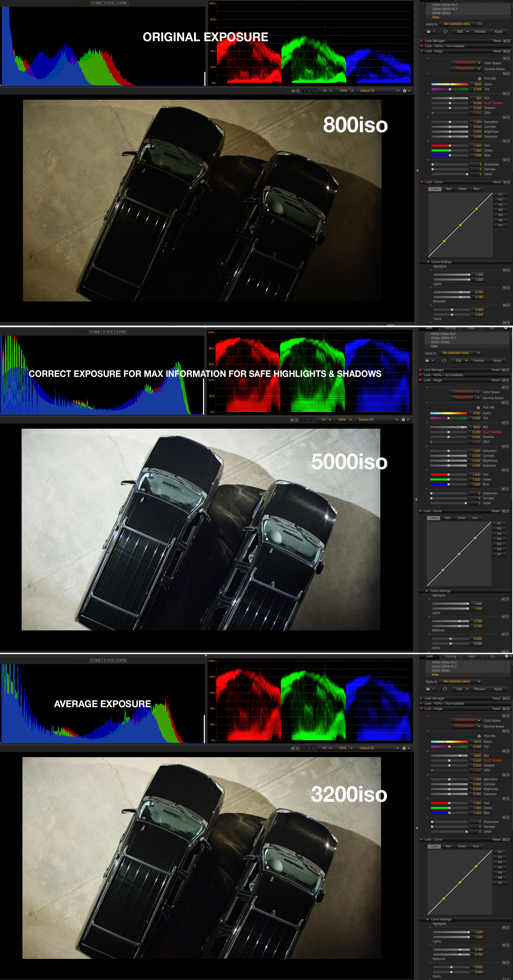Pick WB eyedropper in the 800iso panel
Viewport: 513px width, 980px height.
[480, 79]
